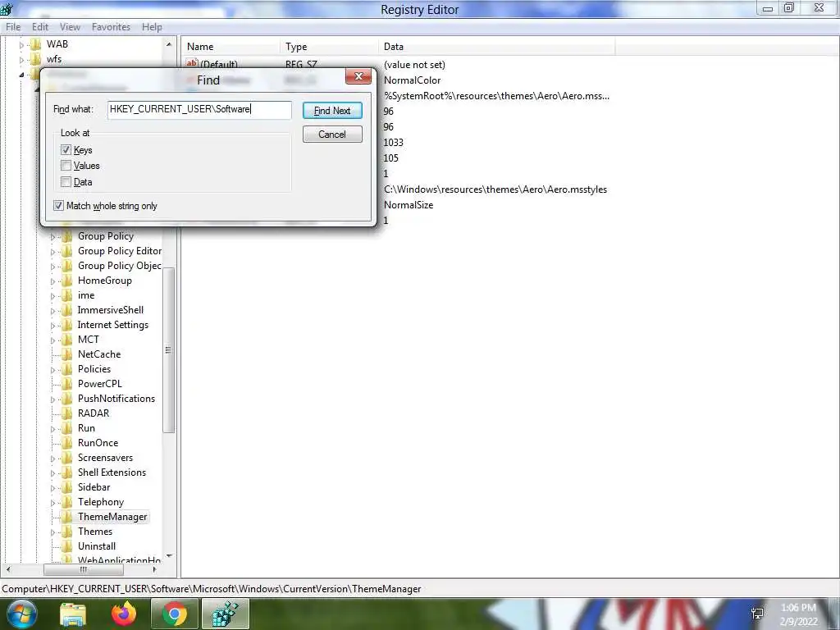
Task: Expand the Themes key
Action: pyautogui.click(x=52, y=532)
